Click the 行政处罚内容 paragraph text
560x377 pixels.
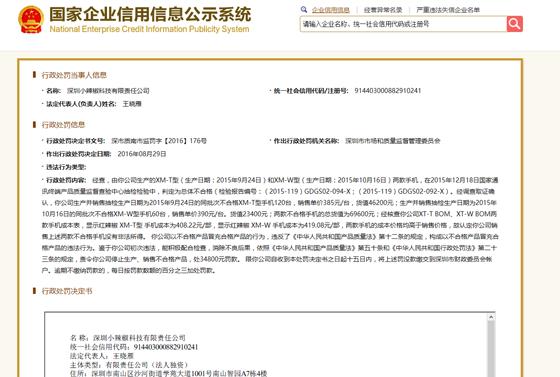tap(270, 225)
